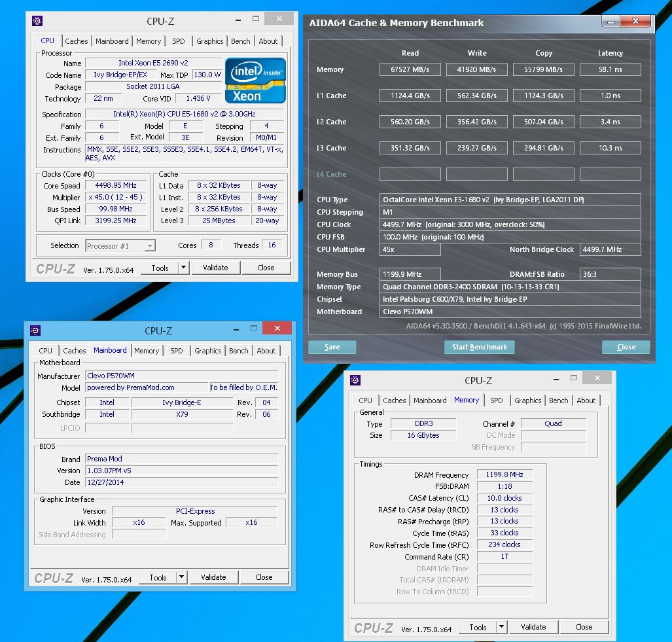The width and height of the screenshot is (672, 642).
Task: Click Memory Read value 67527 MB/s
Action: 410,69
